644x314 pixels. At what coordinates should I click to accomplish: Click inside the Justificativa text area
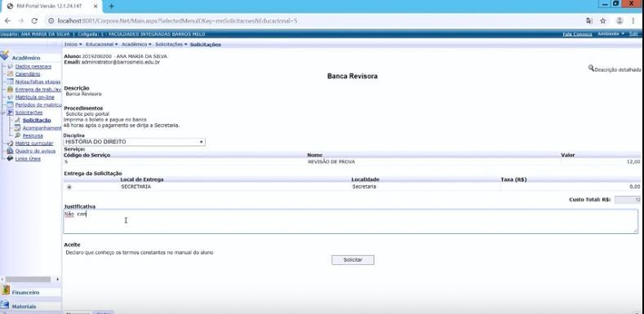351,222
